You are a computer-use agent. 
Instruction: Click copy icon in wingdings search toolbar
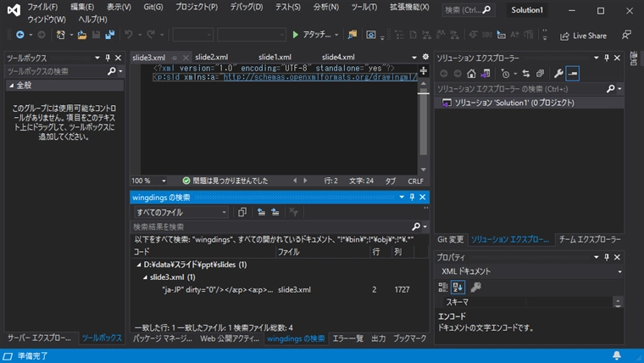pyautogui.click(x=242, y=212)
